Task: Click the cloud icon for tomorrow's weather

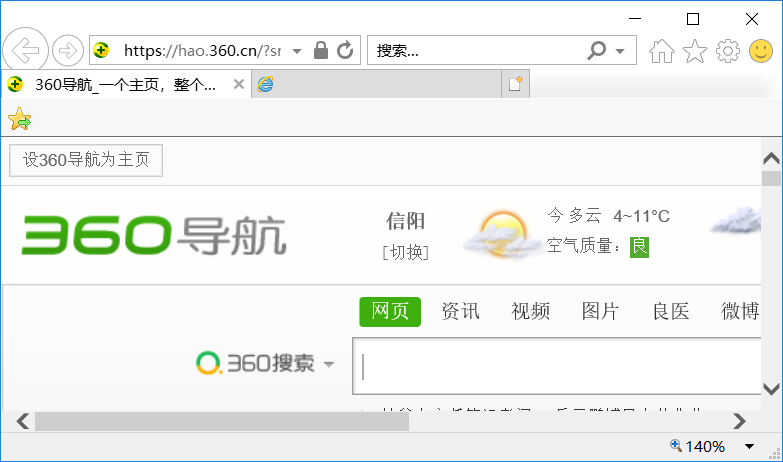Action: [736, 220]
